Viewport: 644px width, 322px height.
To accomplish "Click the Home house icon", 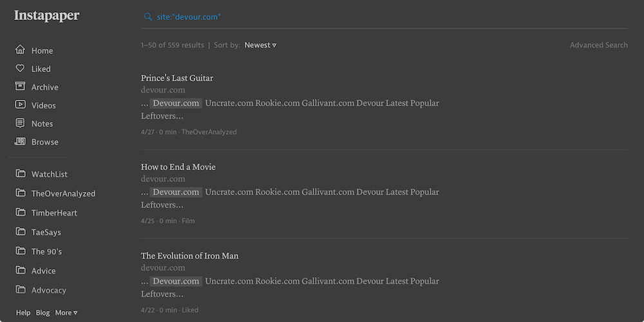I will pos(20,50).
